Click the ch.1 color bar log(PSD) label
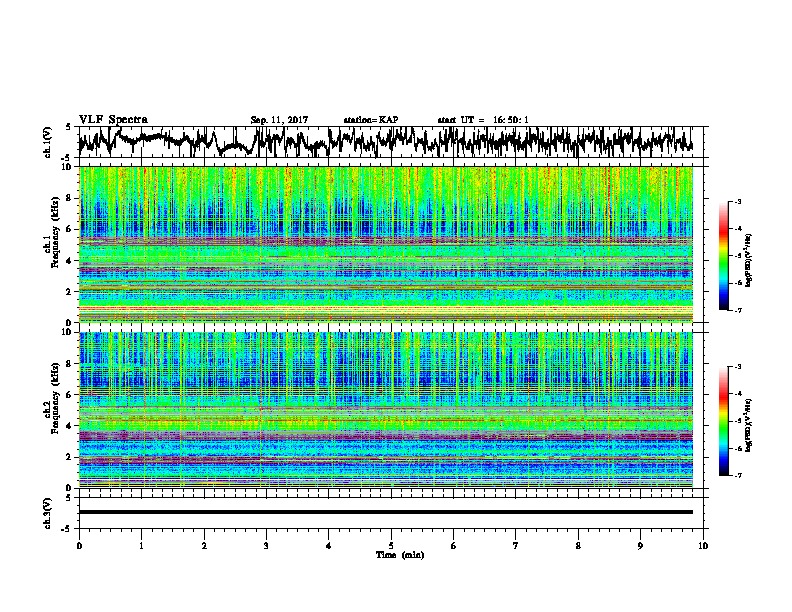792x612 pixels. (x=749, y=261)
